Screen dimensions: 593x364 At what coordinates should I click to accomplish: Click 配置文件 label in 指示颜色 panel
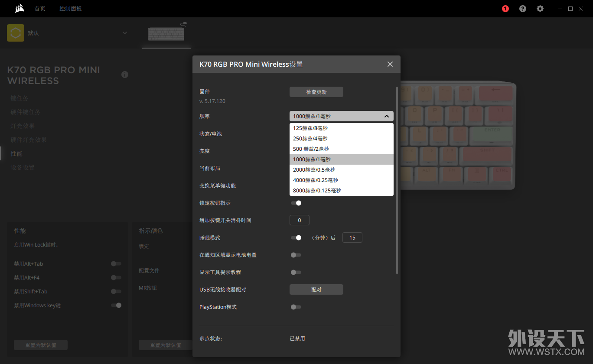149,270
